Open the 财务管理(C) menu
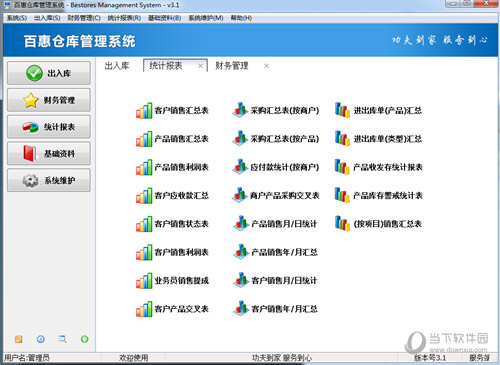 point(84,18)
